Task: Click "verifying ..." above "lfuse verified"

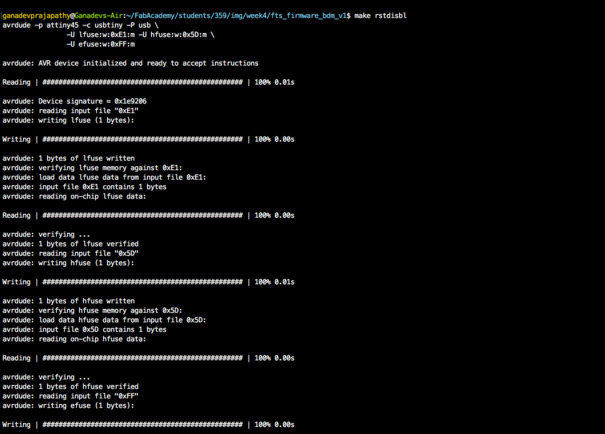Action: (x=64, y=235)
